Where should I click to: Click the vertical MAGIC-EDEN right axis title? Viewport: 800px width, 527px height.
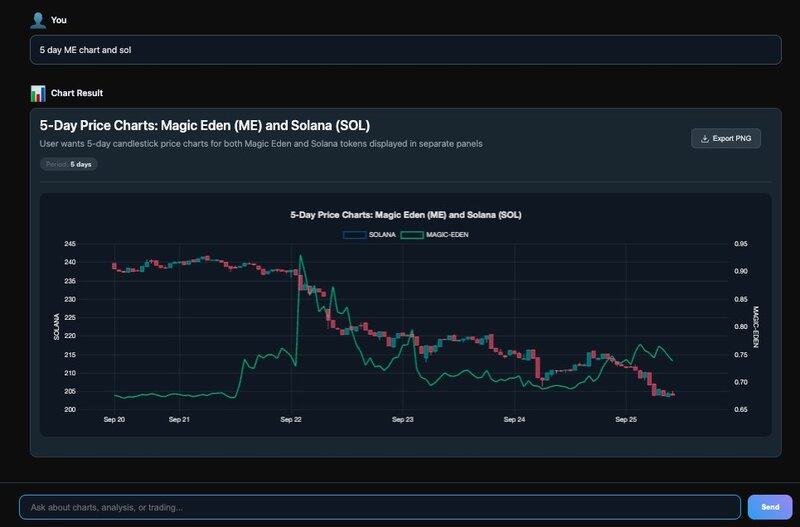(x=756, y=327)
